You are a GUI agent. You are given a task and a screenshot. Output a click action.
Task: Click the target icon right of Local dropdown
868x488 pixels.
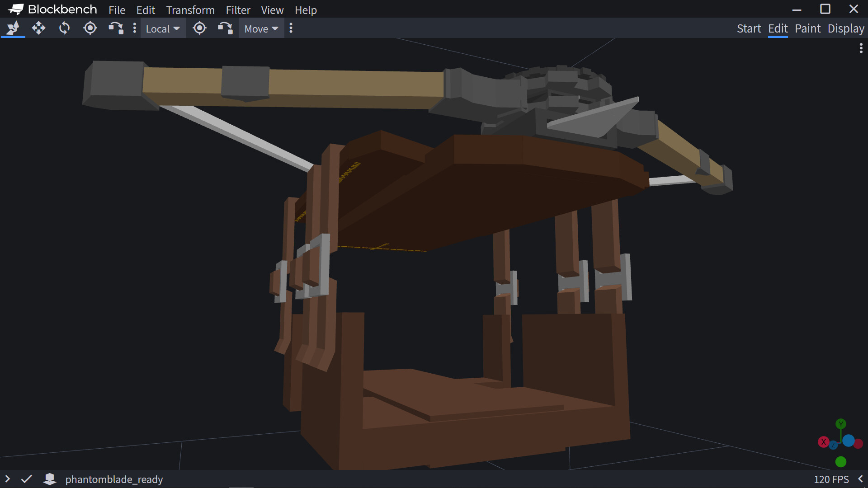(x=199, y=28)
